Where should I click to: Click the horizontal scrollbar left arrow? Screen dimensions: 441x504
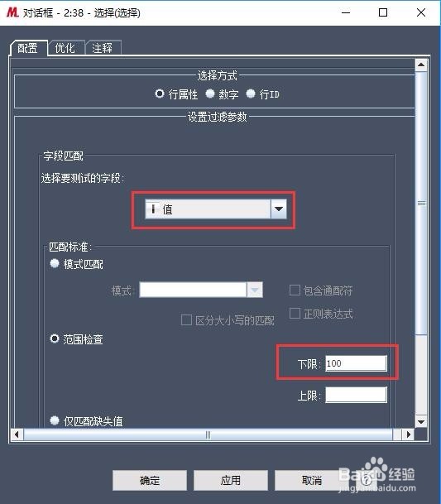[17, 434]
